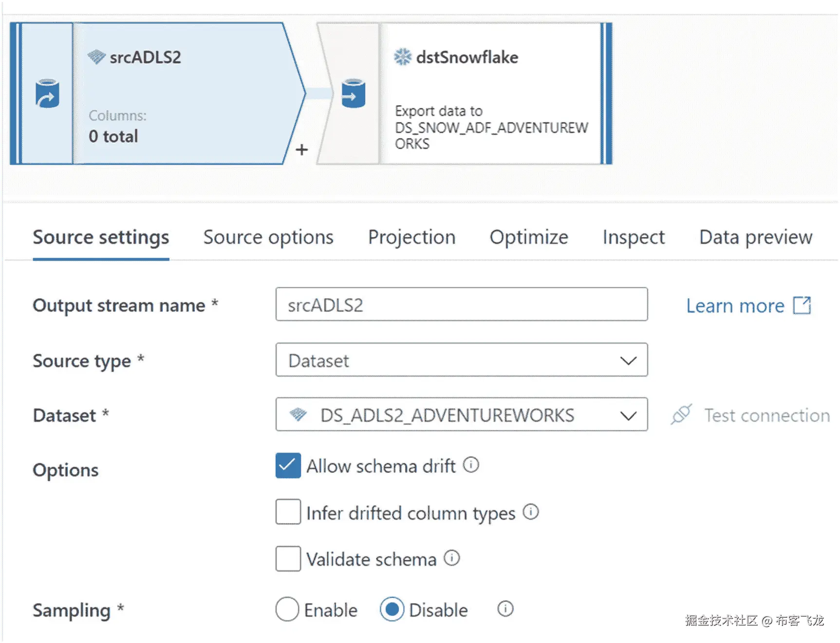Show info for Infer drifted column types
The width and height of the screenshot is (840, 643).
[x=531, y=511]
